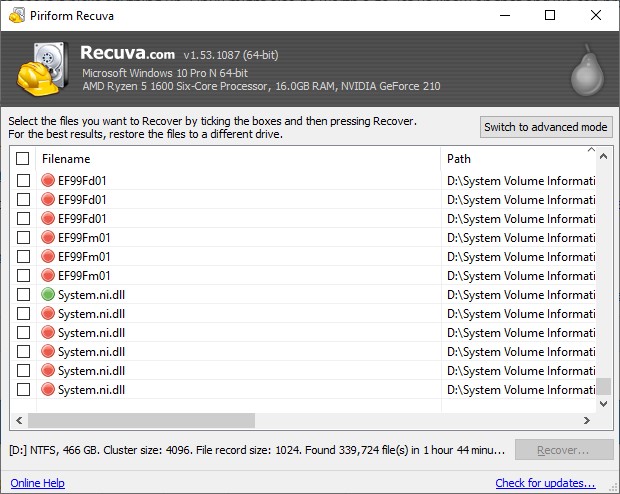Click the horizontal scrollbar left arrow
This screenshot has width=620, height=494.
19,420
